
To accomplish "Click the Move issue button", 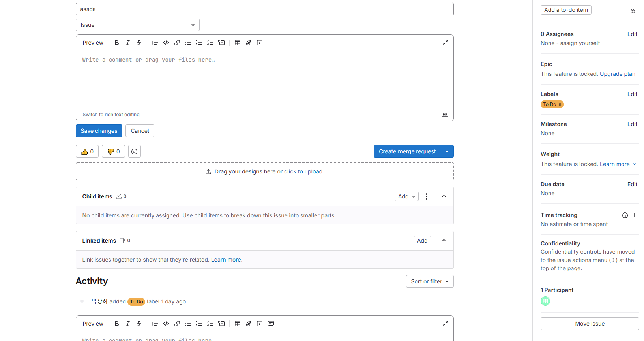I will (x=590, y=324).
